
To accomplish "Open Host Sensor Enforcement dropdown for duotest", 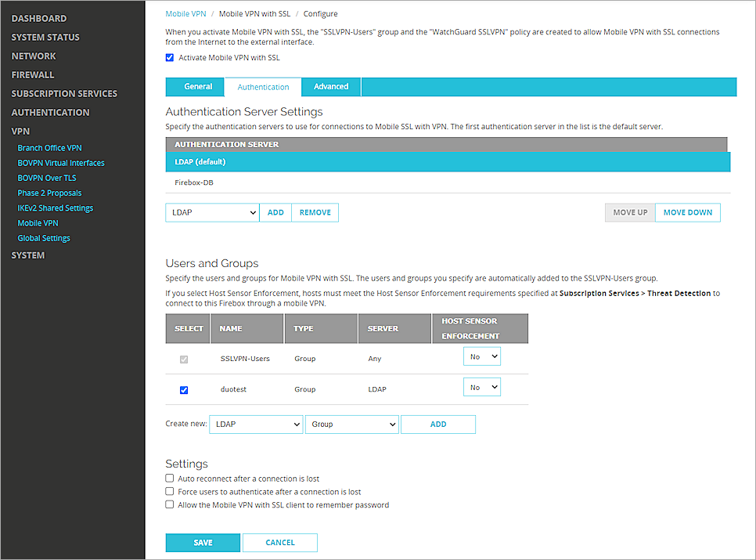I will (x=481, y=386).
